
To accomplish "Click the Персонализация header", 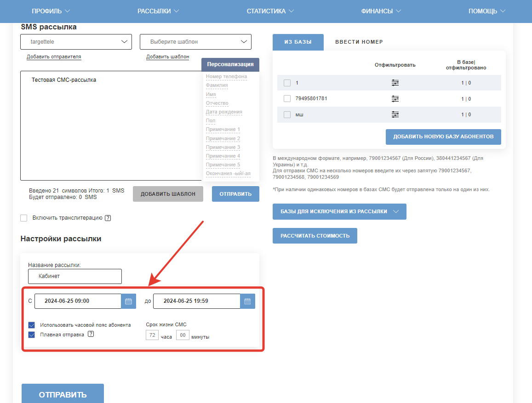I will pos(230,64).
